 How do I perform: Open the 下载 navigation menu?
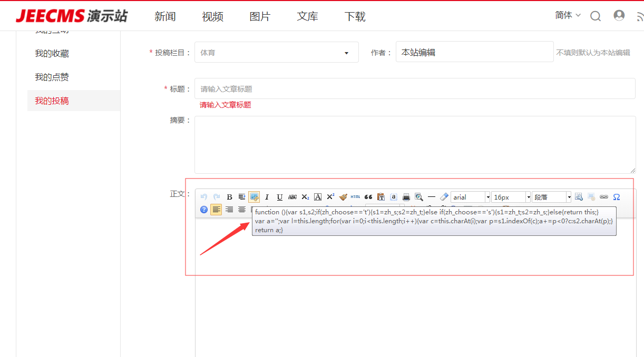355,16
